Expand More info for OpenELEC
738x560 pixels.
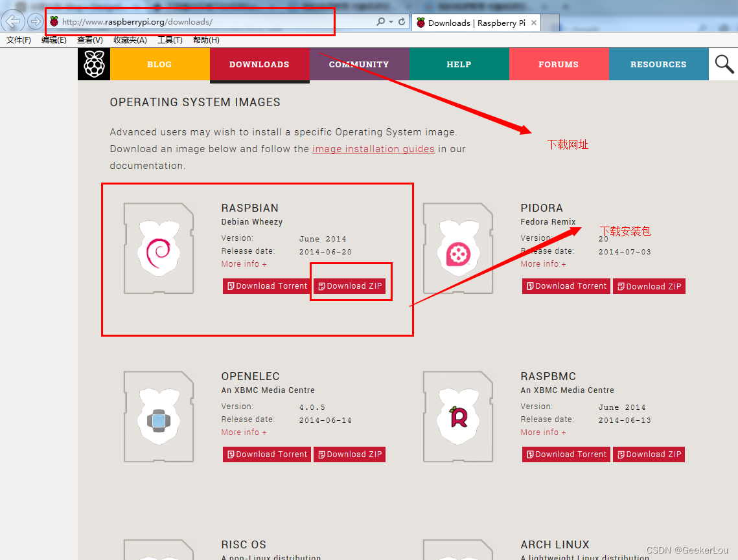[x=244, y=432]
